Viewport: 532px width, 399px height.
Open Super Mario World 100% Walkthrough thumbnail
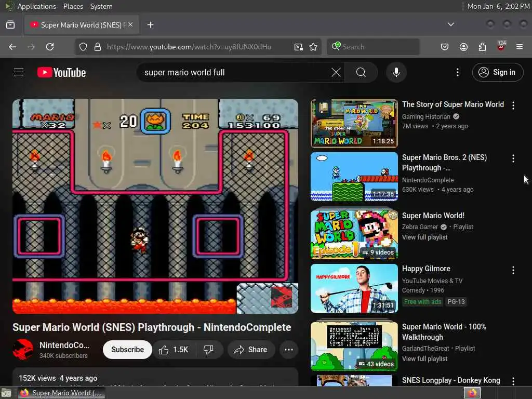tap(354, 345)
